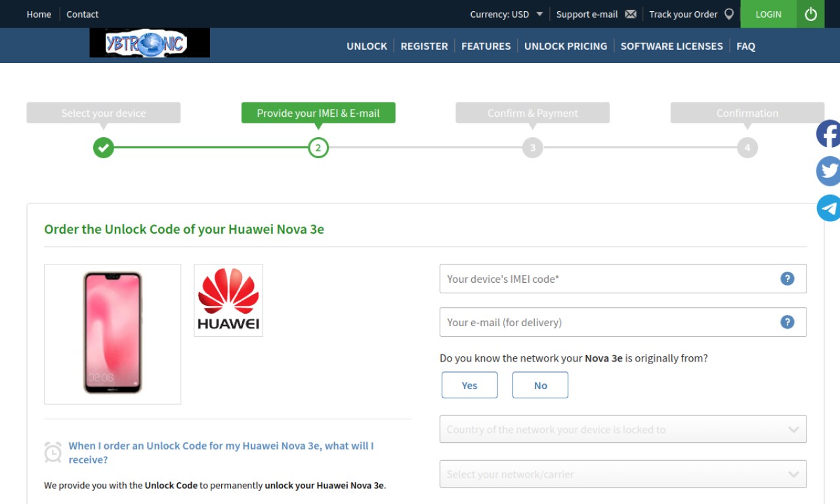
Task: Click the 'We provide you with the Unlock Code' text
Action: (215, 486)
